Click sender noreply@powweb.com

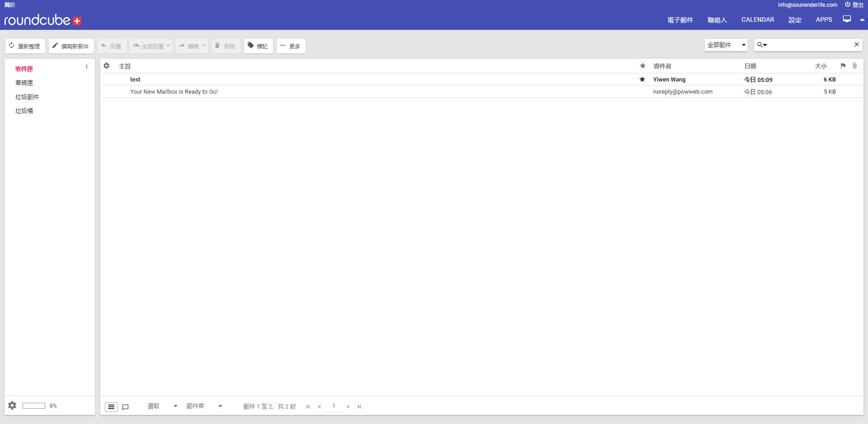(683, 92)
